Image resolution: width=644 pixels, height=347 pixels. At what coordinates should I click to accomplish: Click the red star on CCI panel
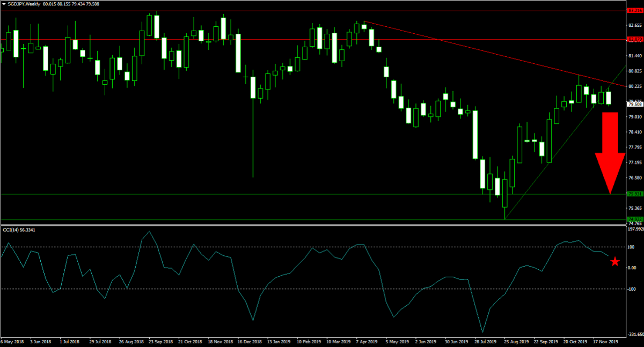click(615, 262)
